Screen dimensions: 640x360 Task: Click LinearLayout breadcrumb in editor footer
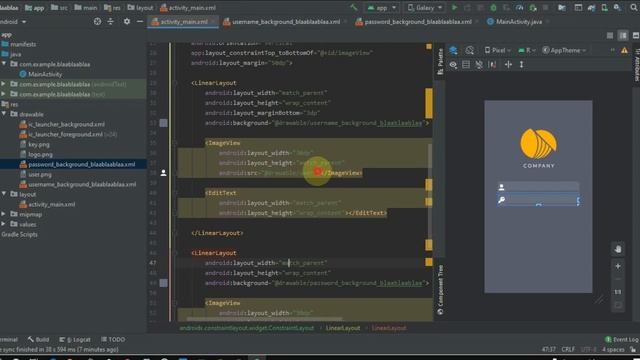click(x=343, y=328)
